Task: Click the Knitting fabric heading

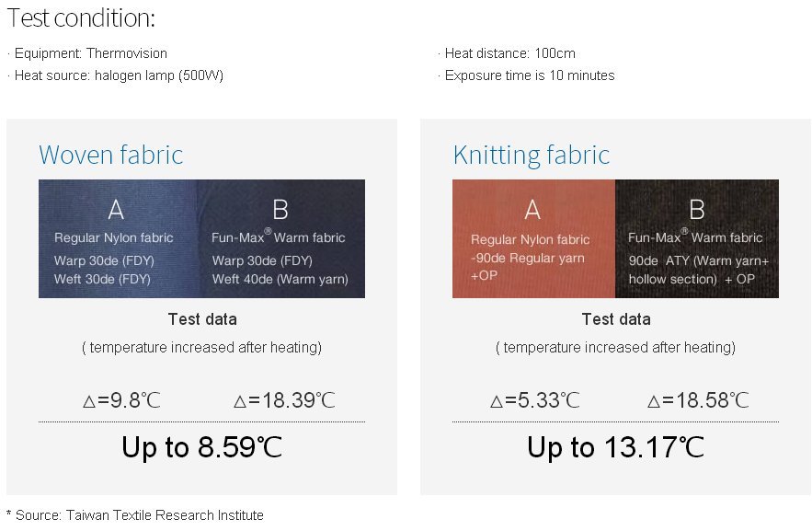Action: click(x=532, y=155)
